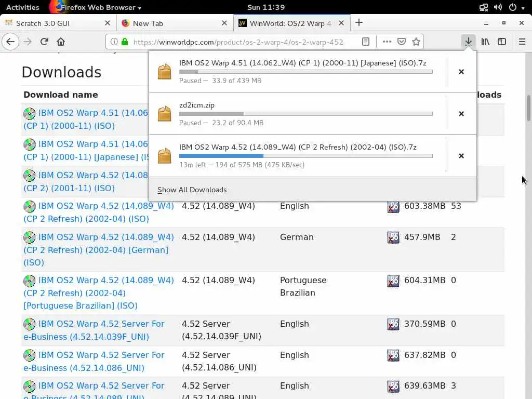Open the system volume indicator
Screen dimensions: 532x399
(x=498, y=7)
